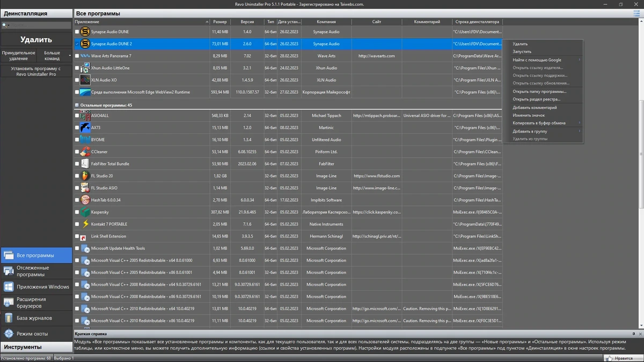Image resolution: width=644 pixels, height=362 pixels.
Task: Sort by the Размер column header
Action: 220,22
